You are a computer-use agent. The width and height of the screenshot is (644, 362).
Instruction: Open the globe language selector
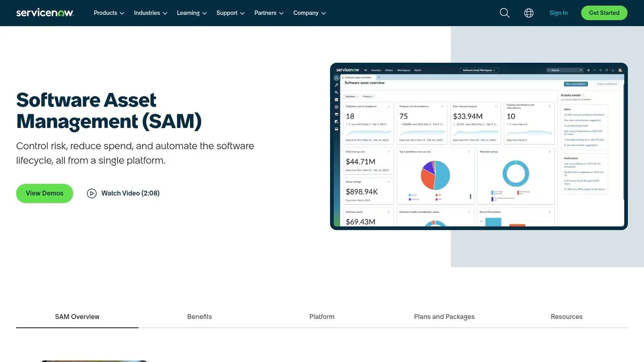529,13
